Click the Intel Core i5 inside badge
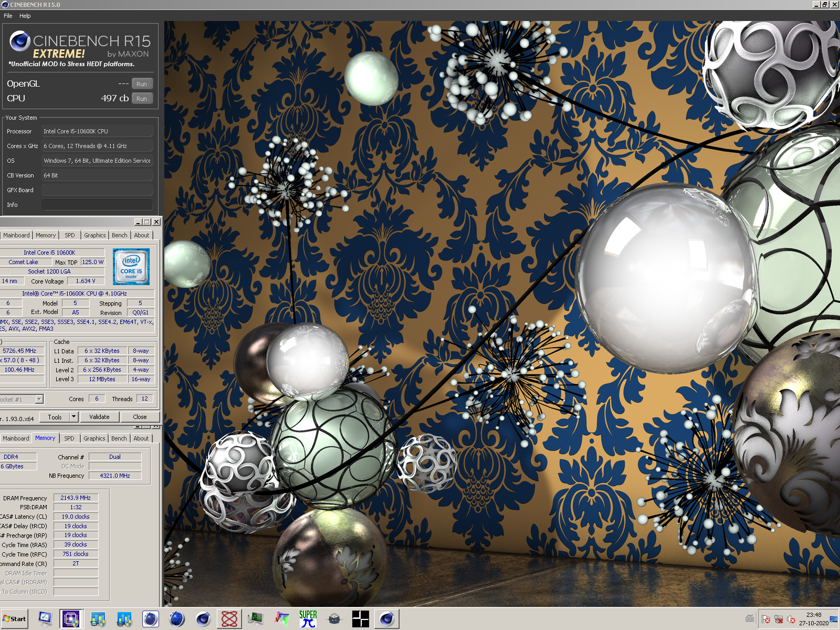 [131, 267]
